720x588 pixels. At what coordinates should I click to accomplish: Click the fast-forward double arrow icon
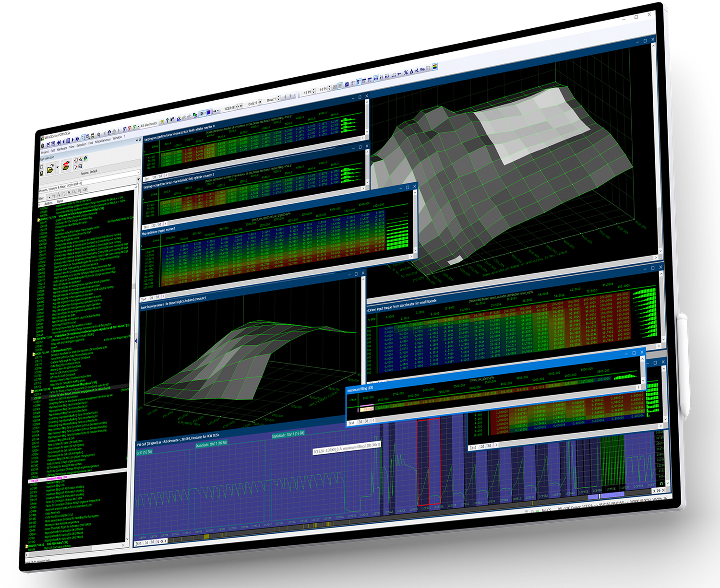tap(77, 140)
